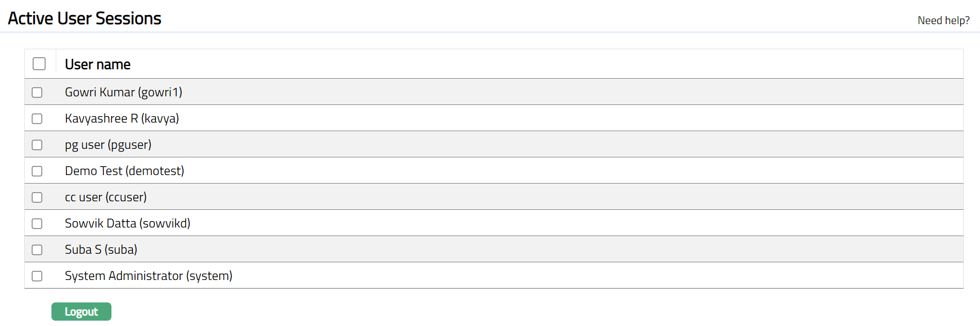Click the pg user (pguser) name text
Image resolution: width=980 pixels, height=326 pixels.
108,145
